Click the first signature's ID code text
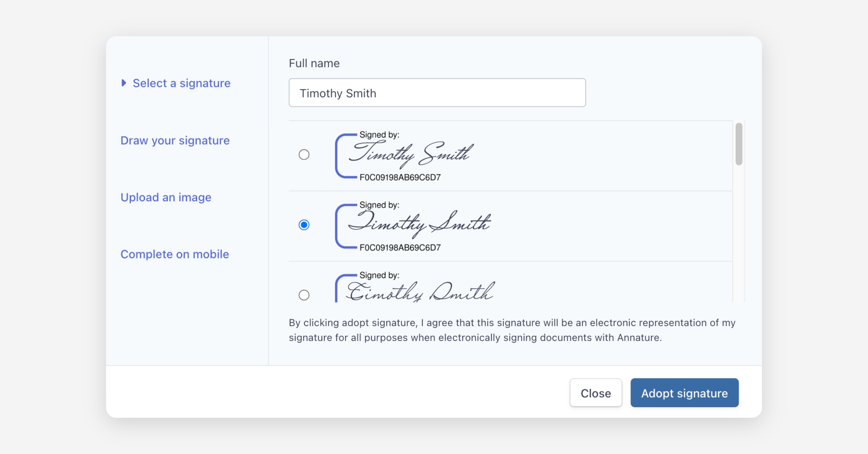Viewport: 868px width, 454px height. pyautogui.click(x=400, y=177)
